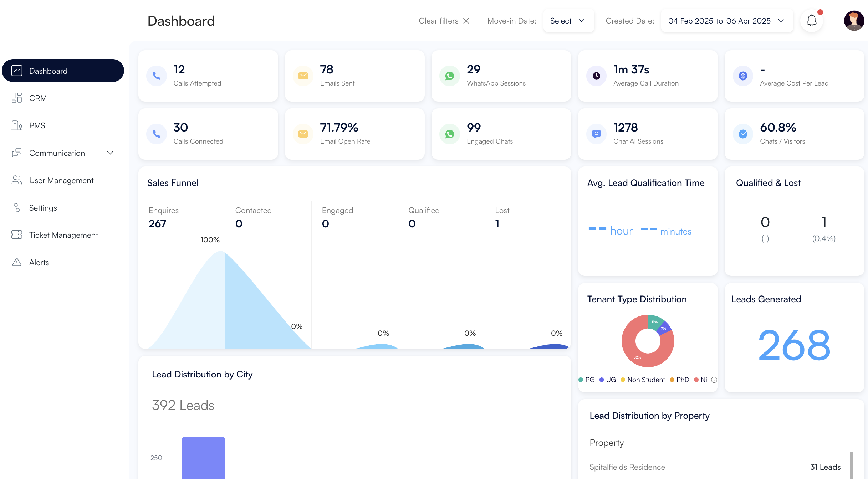This screenshot has width=868, height=479.
Task: Open the User Management menu item
Action: click(61, 180)
